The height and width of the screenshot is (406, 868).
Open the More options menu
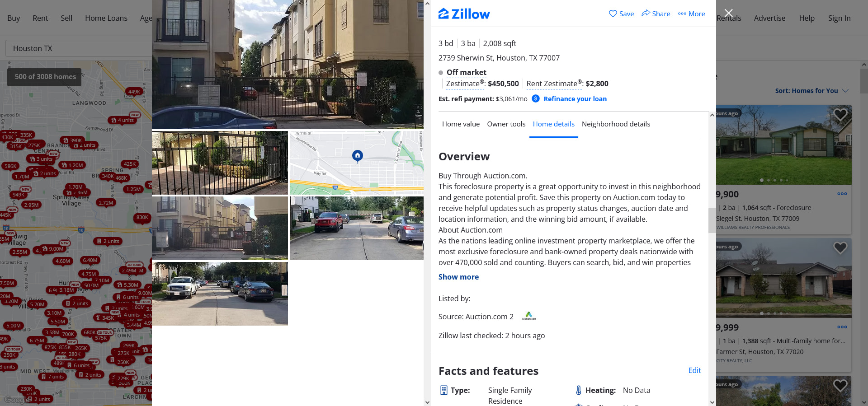691,14
